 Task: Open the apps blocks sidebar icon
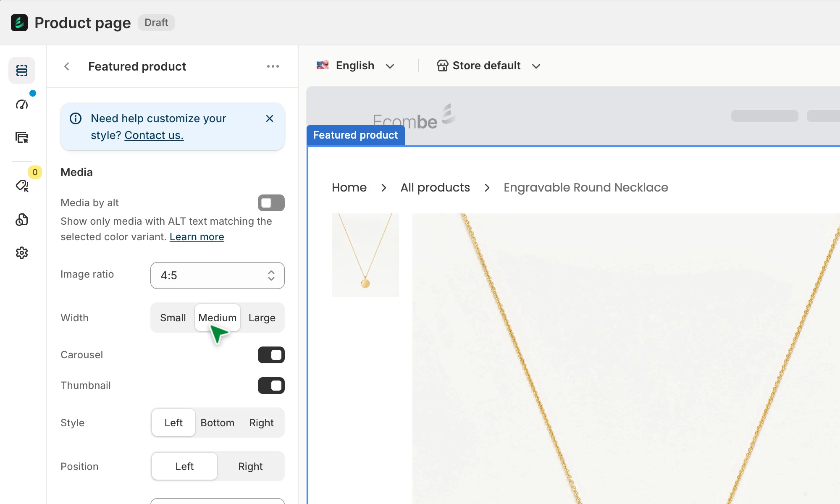pyautogui.click(x=22, y=220)
